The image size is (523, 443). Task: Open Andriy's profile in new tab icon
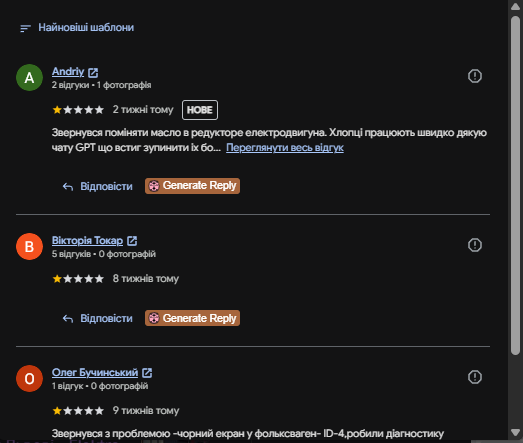93,72
